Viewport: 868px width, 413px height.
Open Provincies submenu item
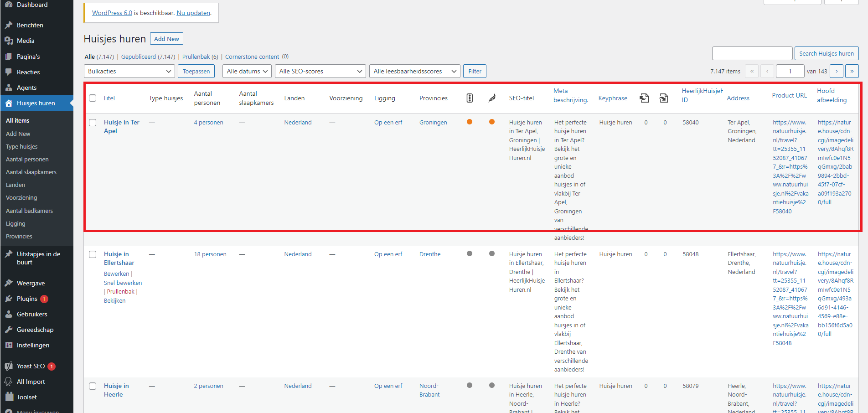[19, 237]
